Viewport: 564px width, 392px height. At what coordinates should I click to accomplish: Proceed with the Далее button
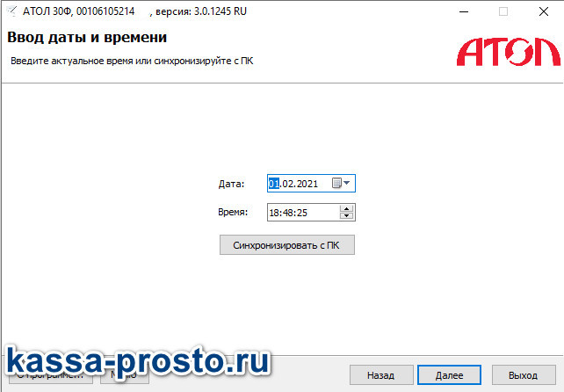449,375
